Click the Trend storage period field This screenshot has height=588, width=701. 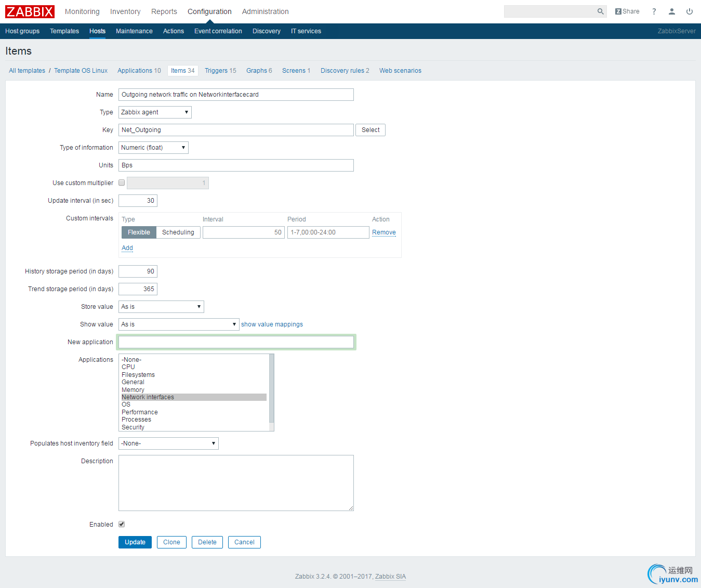(138, 289)
